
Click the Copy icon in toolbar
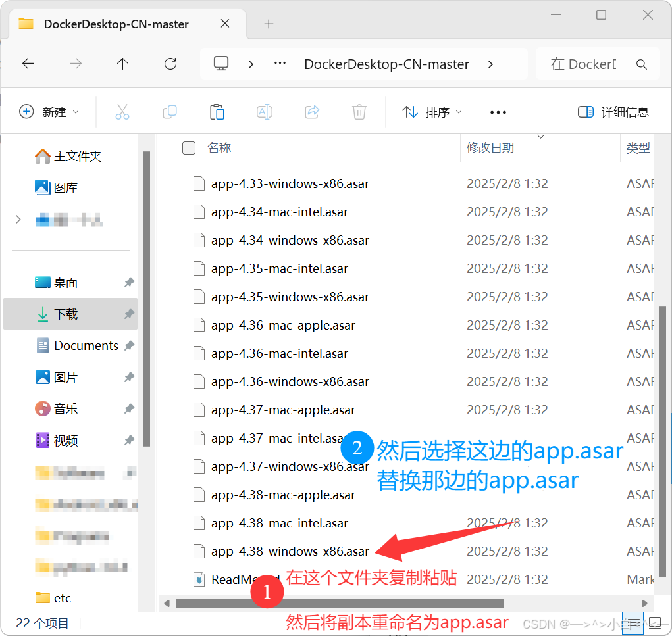(170, 112)
